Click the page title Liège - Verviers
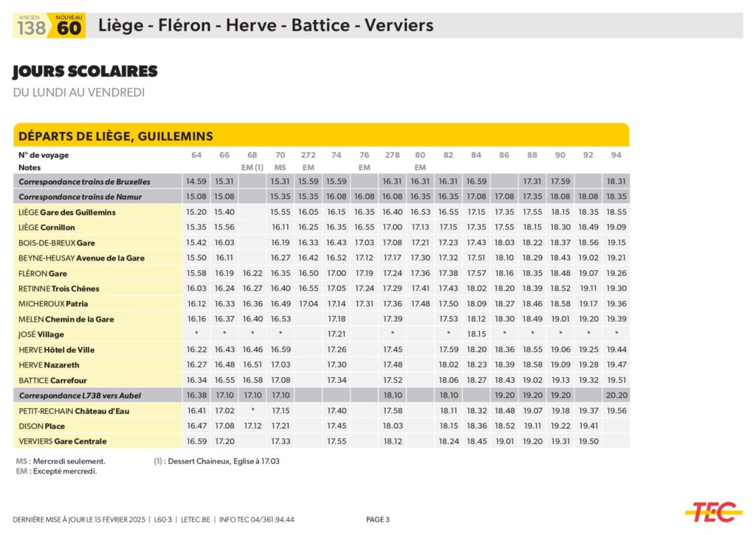Image resolution: width=756 pixels, height=535 pixels. [265, 26]
